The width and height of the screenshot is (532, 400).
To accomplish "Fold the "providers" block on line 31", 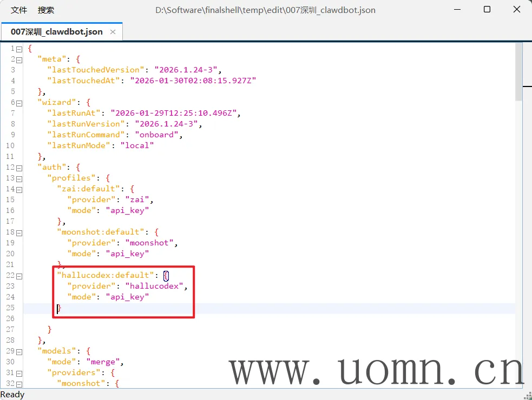I will [19, 373].
